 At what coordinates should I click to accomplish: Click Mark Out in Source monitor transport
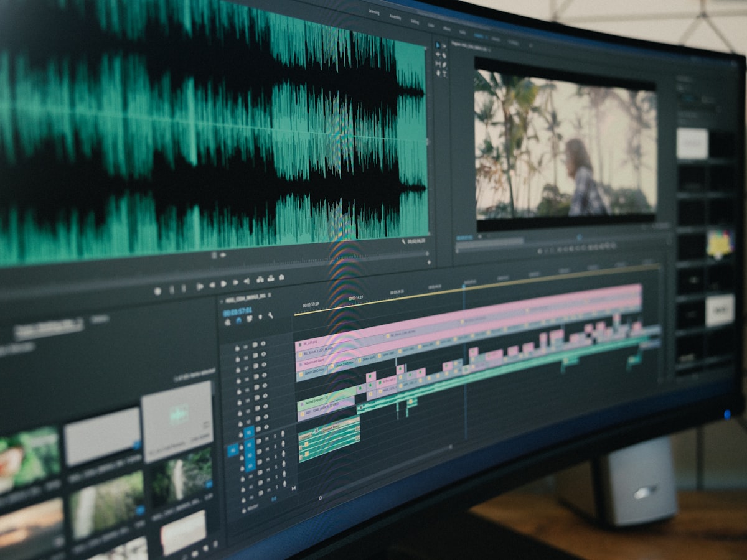click(184, 288)
